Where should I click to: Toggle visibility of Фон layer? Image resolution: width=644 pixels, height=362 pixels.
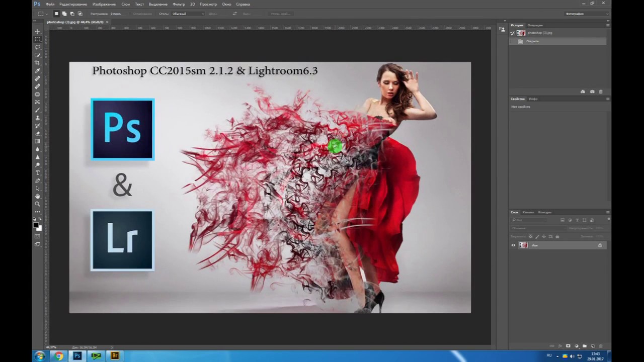coord(513,245)
